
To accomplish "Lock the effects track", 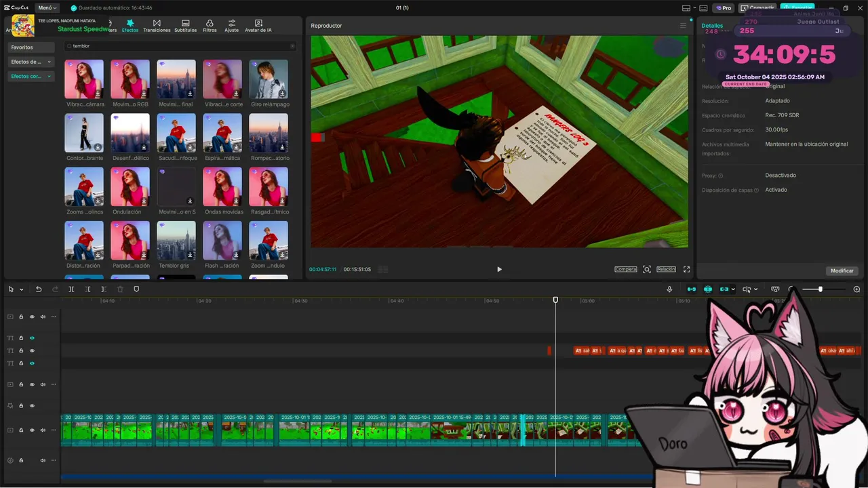I will [21, 405].
